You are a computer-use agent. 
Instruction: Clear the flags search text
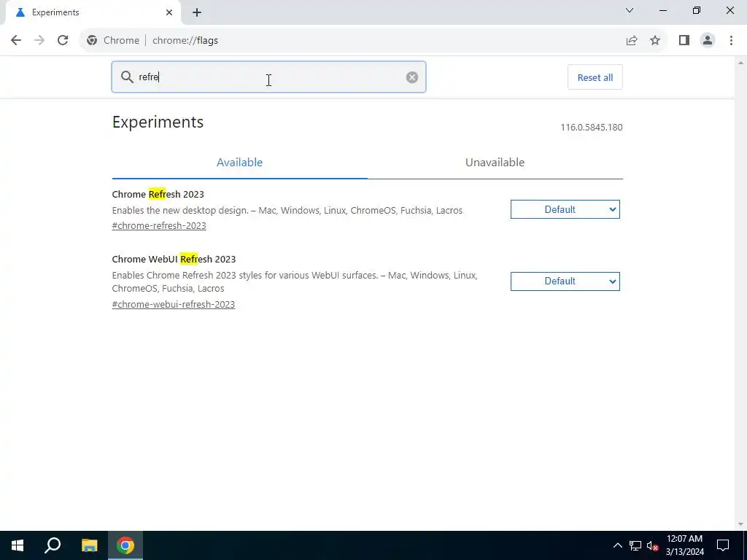pyautogui.click(x=412, y=77)
